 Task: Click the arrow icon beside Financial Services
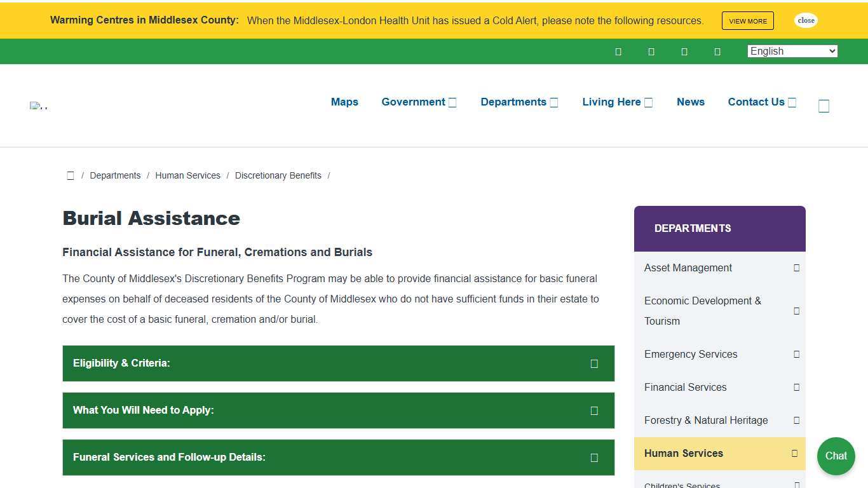796,388
